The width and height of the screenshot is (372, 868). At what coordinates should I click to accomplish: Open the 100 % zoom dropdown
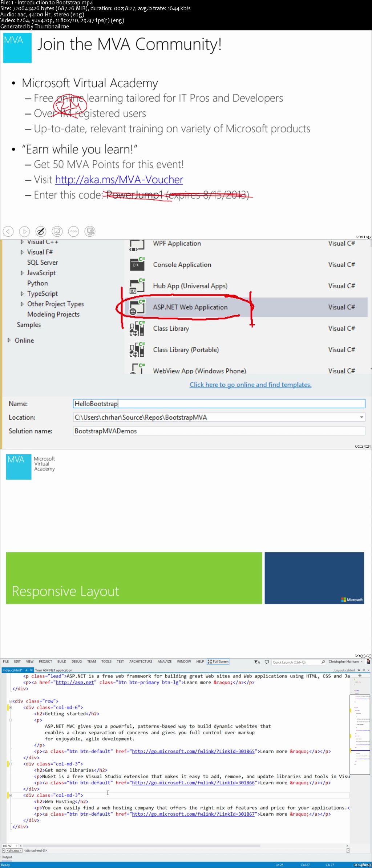click(x=16, y=846)
